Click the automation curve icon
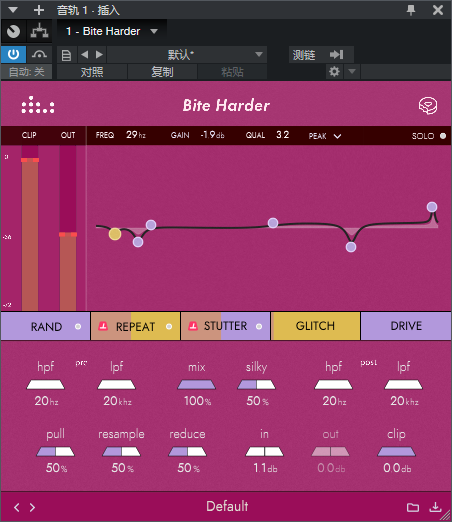The image size is (452, 522). click(39, 54)
